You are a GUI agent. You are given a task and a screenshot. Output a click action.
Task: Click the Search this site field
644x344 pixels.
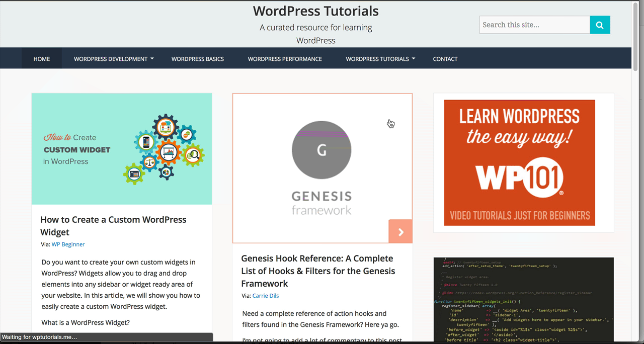[535, 25]
